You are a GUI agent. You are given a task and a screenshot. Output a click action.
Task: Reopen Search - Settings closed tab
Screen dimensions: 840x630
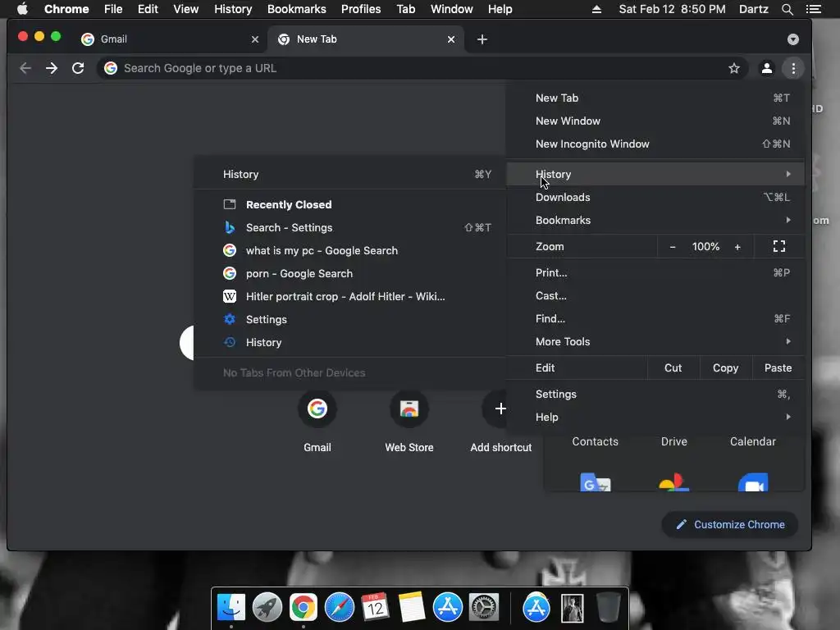tap(349, 228)
